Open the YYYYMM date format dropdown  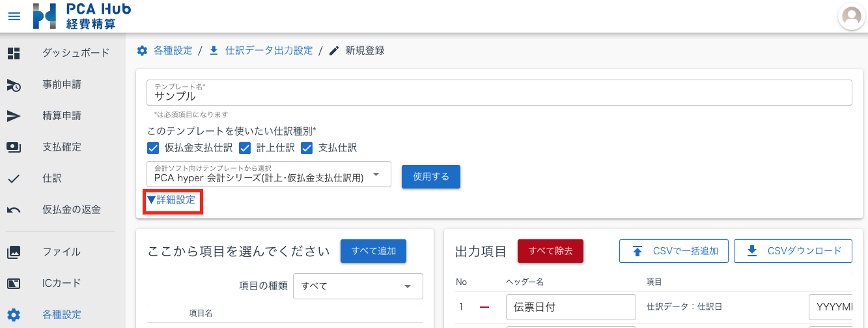(x=830, y=307)
